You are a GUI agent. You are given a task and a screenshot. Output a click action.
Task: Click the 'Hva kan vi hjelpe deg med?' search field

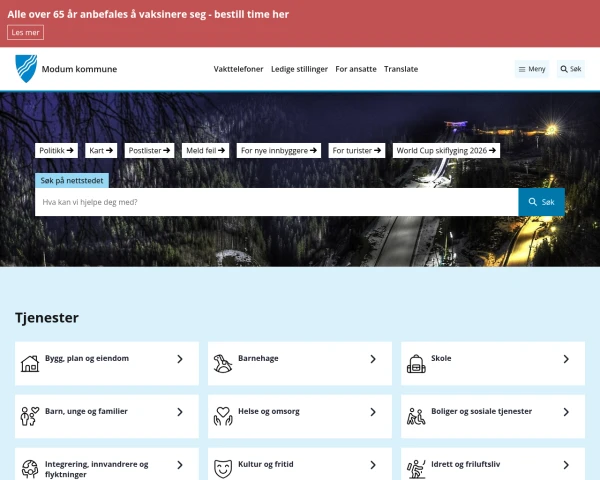click(276, 202)
